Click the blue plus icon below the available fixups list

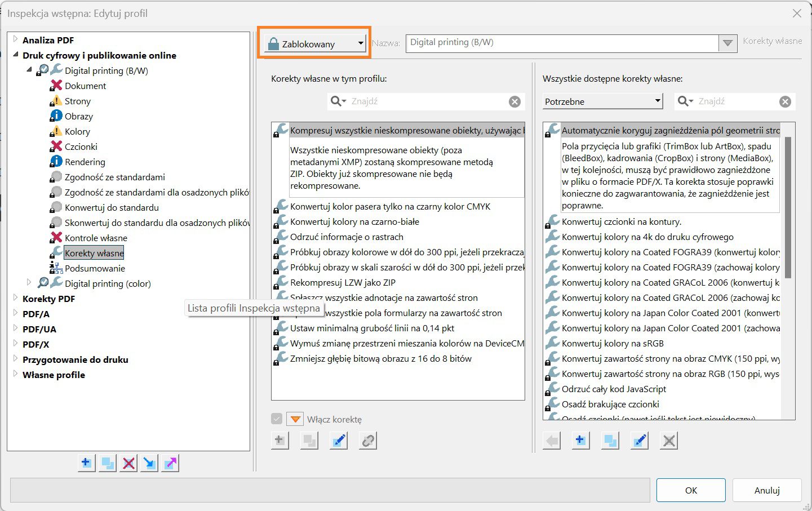(x=580, y=440)
